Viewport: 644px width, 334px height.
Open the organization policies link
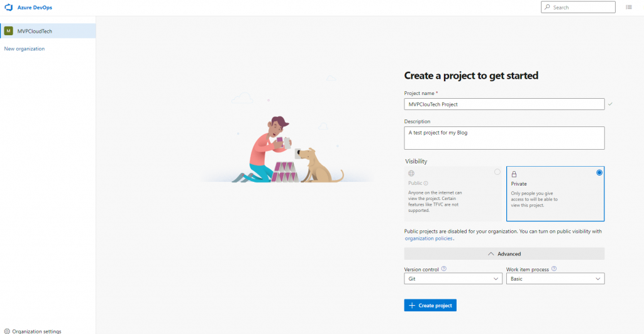428,238
